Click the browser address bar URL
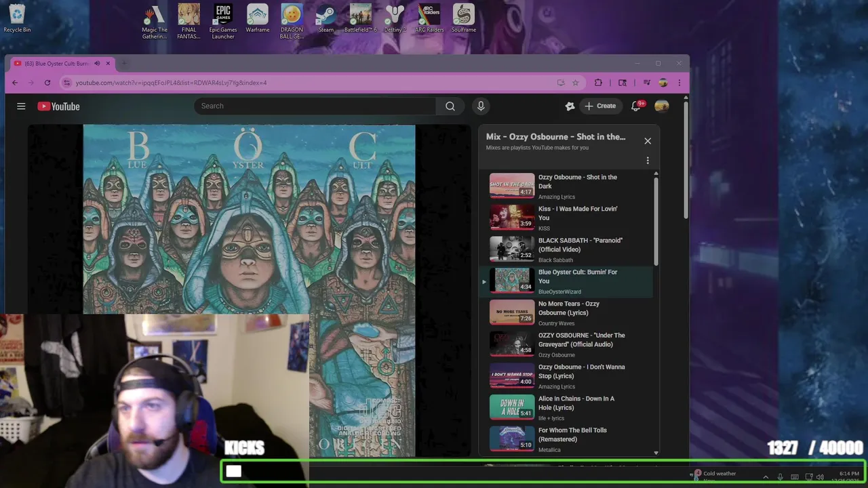 pos(171,83)
